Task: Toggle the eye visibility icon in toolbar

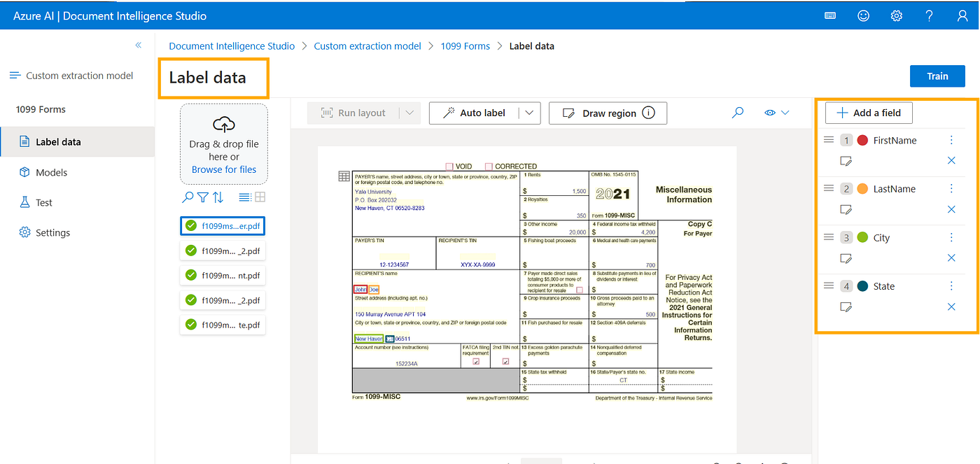Action: [x=770, y=113]
